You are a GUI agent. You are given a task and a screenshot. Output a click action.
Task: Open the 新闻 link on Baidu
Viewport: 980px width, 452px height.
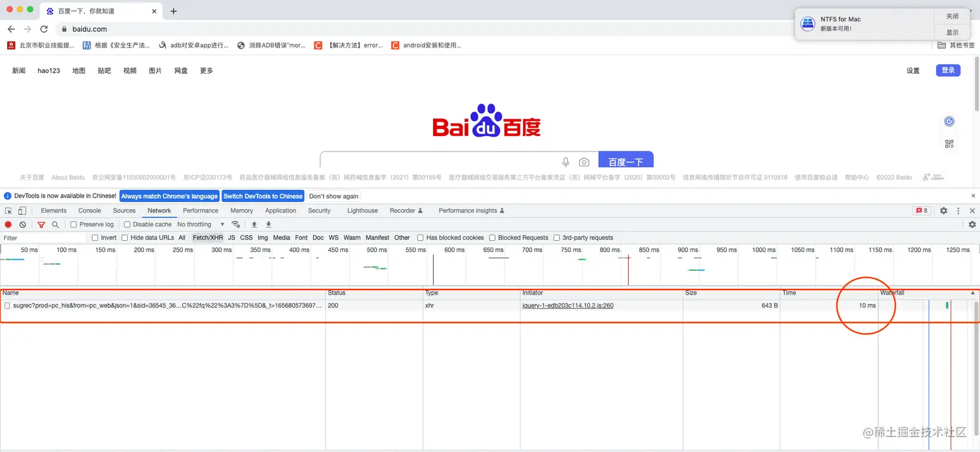pyautogui.click(x=19, y=71)
